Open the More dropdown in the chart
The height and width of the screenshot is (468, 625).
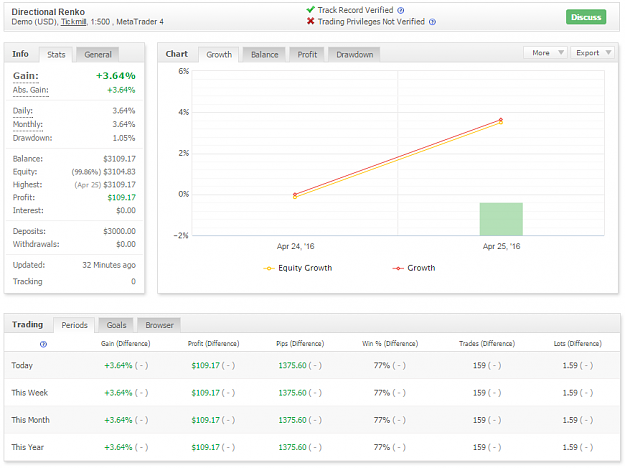pos(545,53)
